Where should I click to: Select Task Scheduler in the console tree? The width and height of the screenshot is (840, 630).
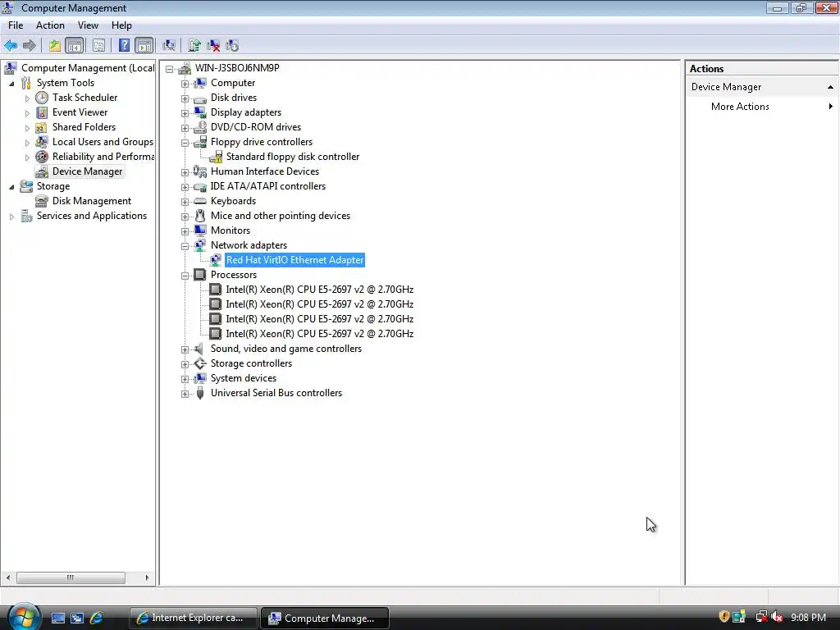[x=84, y=98]
